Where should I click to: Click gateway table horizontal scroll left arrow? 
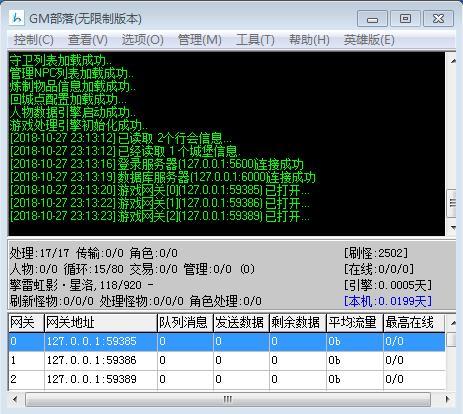(x=15, y=399)
